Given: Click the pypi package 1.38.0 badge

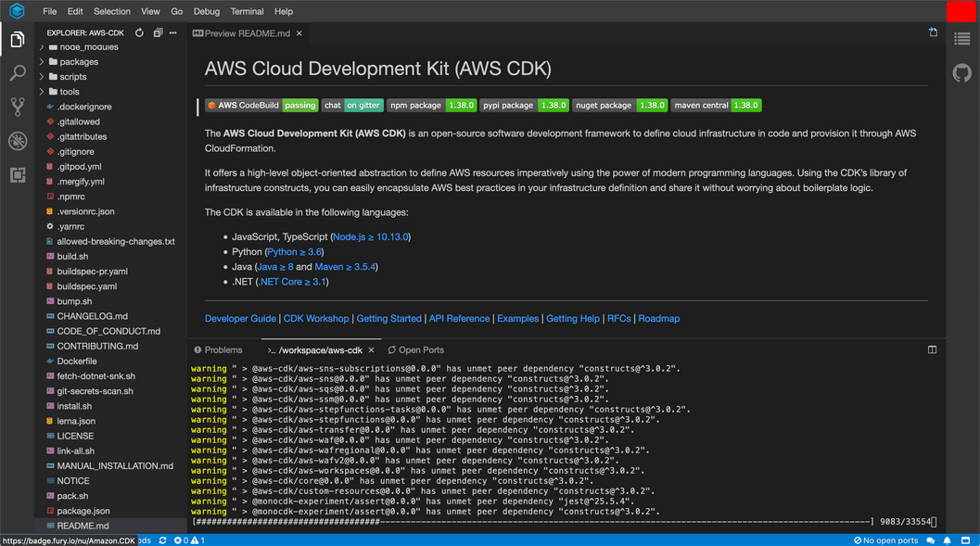Looking at the screenshot, I should tap(524, 105).
